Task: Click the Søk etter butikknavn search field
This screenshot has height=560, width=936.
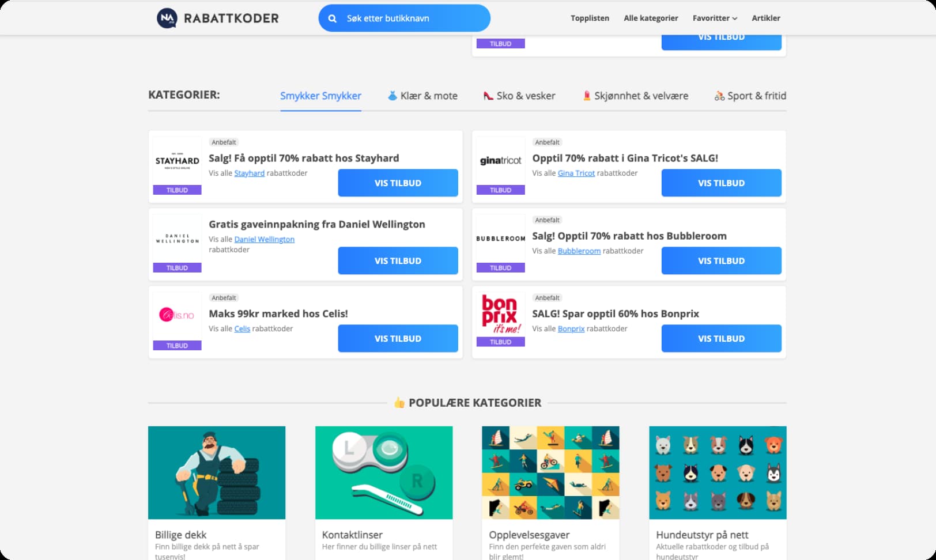Action: click(404, 18)
